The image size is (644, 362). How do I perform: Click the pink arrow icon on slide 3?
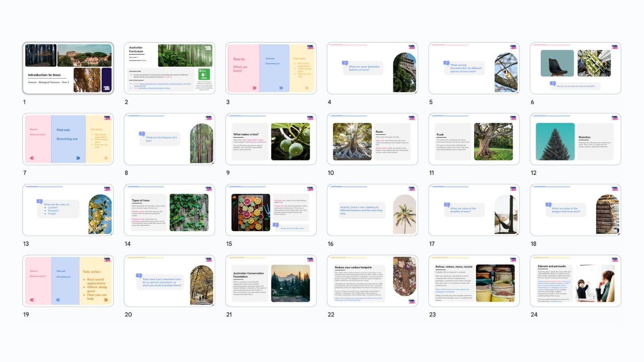(254, 88)
